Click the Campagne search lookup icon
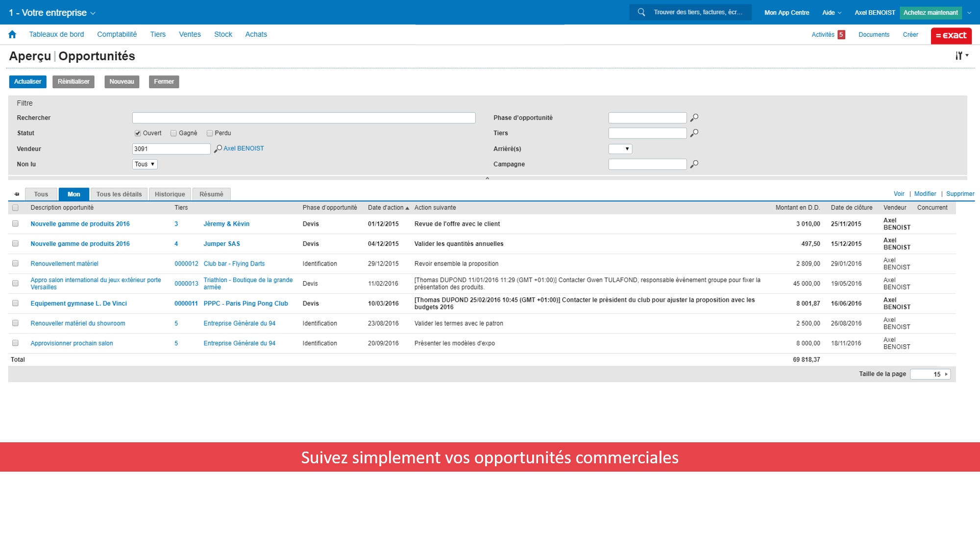980x551 pixels. point(695,164)
